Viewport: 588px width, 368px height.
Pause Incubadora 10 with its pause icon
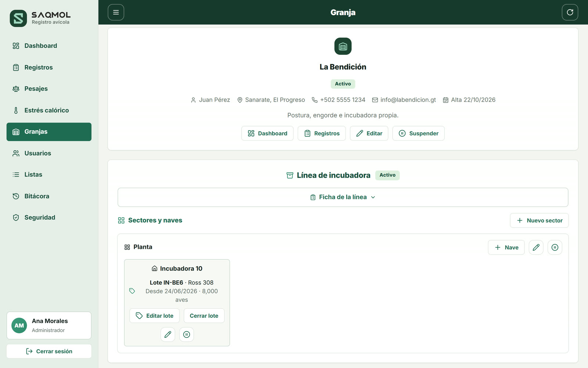[x=187, y=335]
